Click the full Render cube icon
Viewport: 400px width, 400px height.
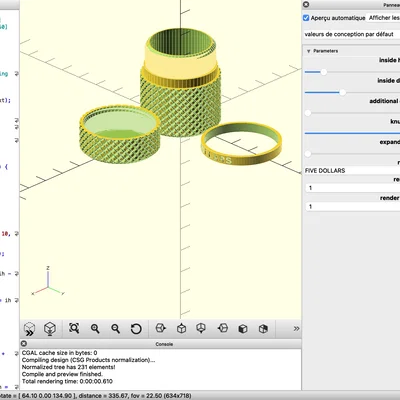coord(50,329)
